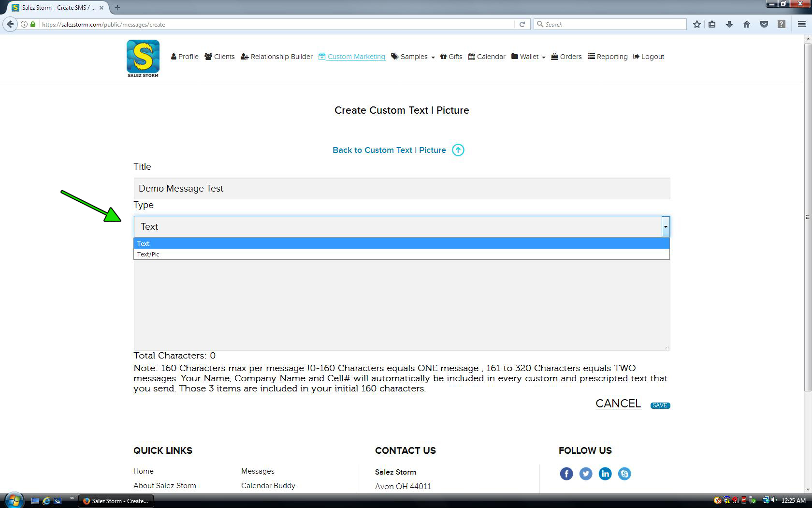Viewport: 812px width, 508px height.
Task: Click into the Title input field
Action: coord(401,188)
